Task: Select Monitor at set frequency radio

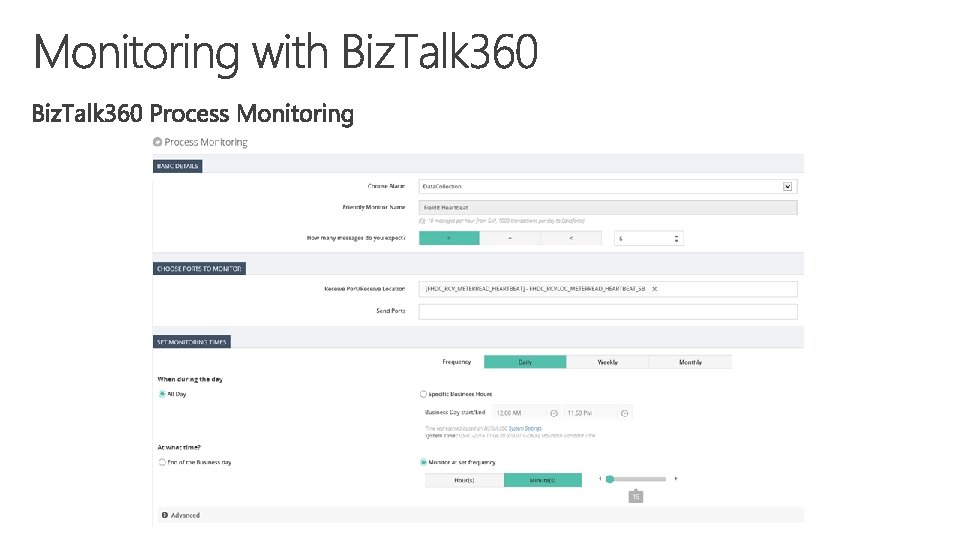Action: pos(423,462)
